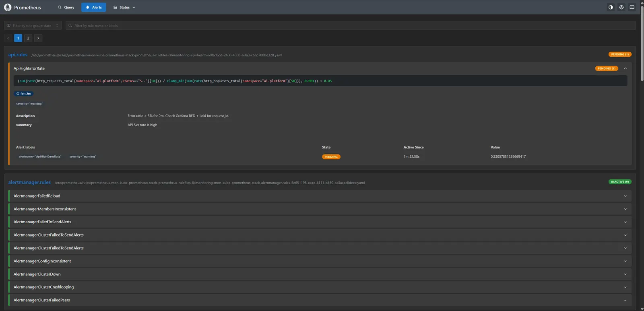Click the orange PENDING state badge in table

point(331,157)
